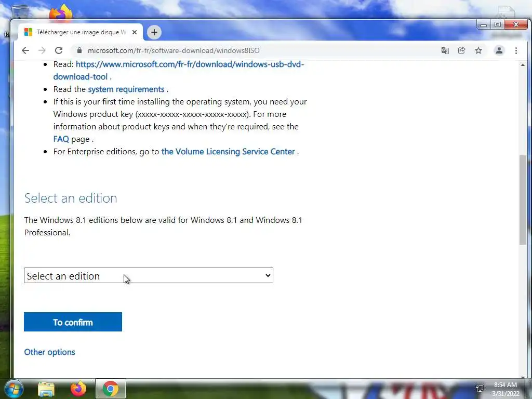Open the Chrome profile avatar
The height and width of the screenshot is (399, 532).
pos(499,50)
